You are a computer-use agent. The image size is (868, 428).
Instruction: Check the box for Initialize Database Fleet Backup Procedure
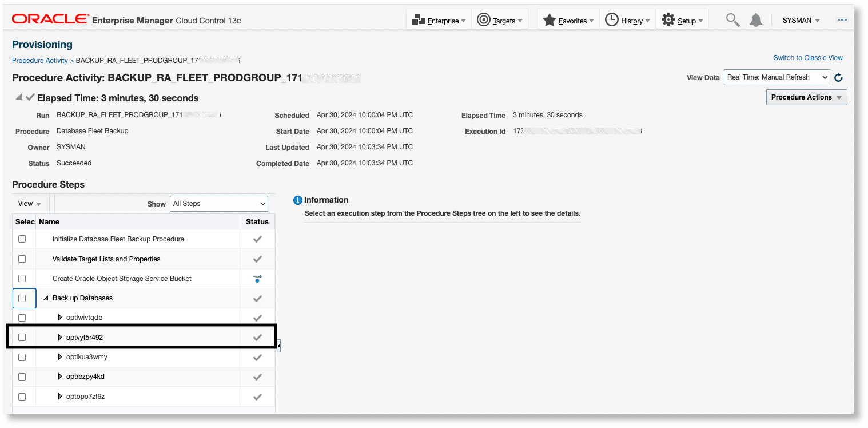point(22,239)
